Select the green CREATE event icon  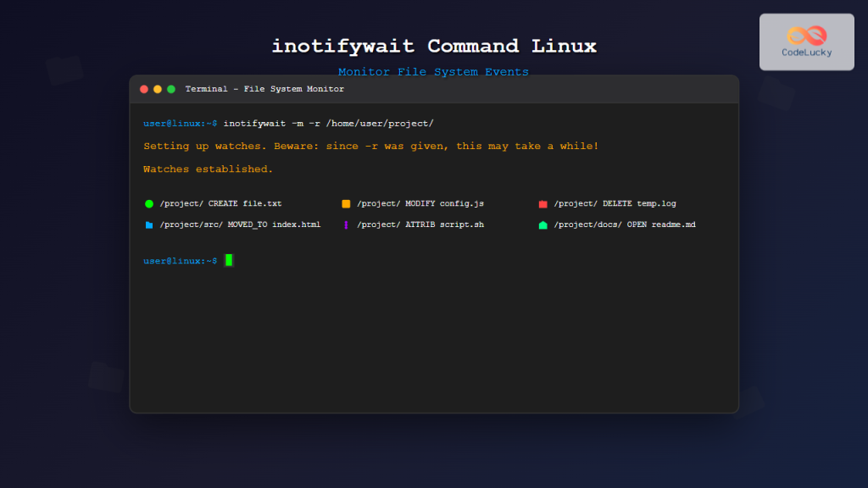(x=149, y=203)
